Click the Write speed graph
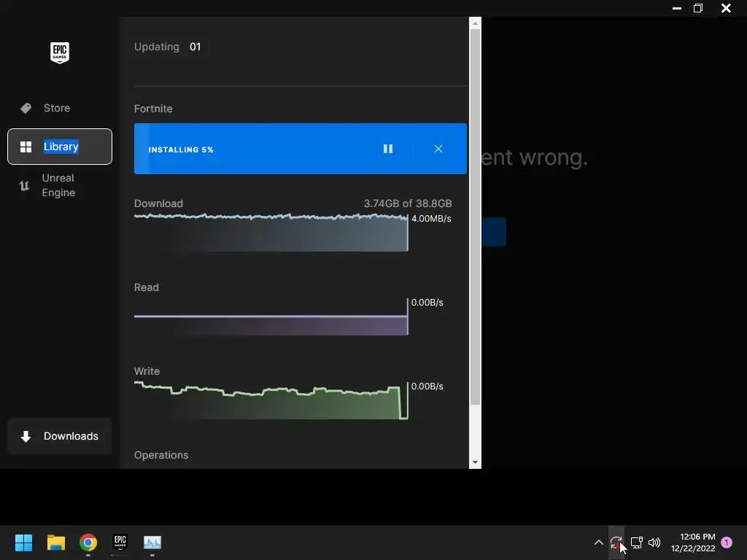This screenshot has height=560, width=747. click(x=271, y=400)
